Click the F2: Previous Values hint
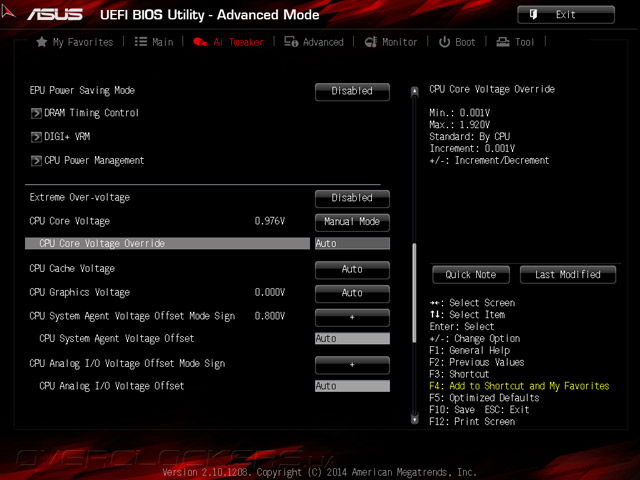This screenshot has height=480, width=640. tap(477, 362)
